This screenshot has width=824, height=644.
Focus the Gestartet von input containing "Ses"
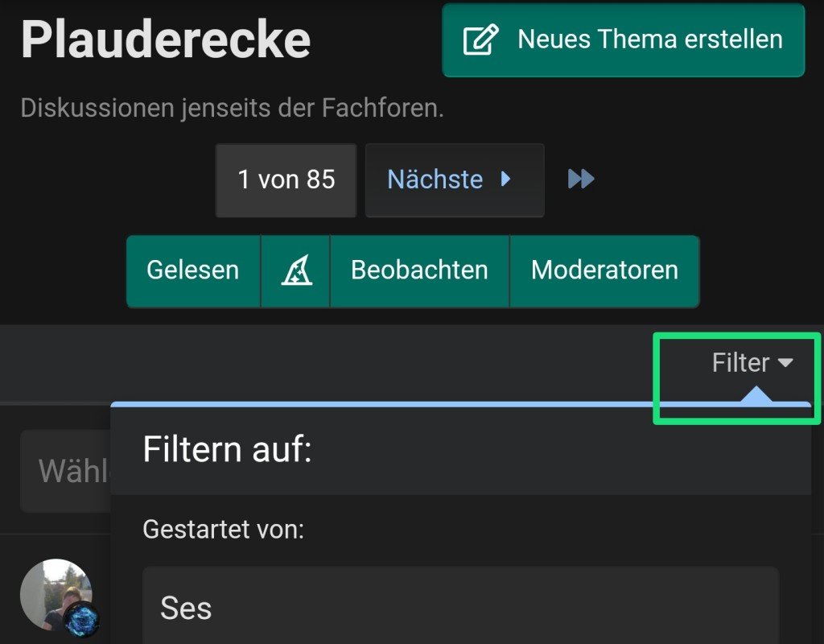point(460,608)
